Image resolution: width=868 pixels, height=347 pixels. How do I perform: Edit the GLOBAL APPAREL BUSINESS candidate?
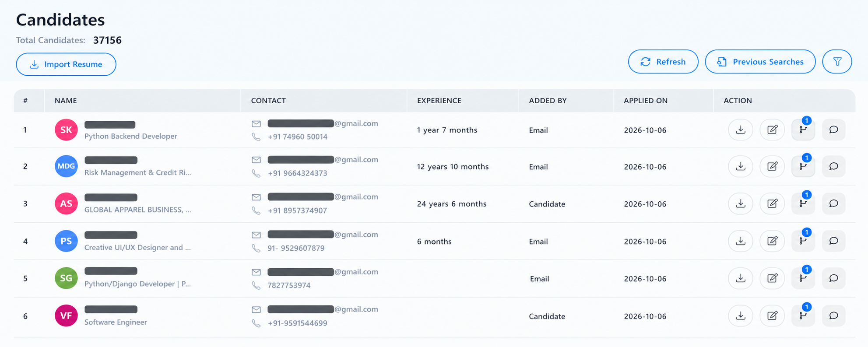click(772, 203)
